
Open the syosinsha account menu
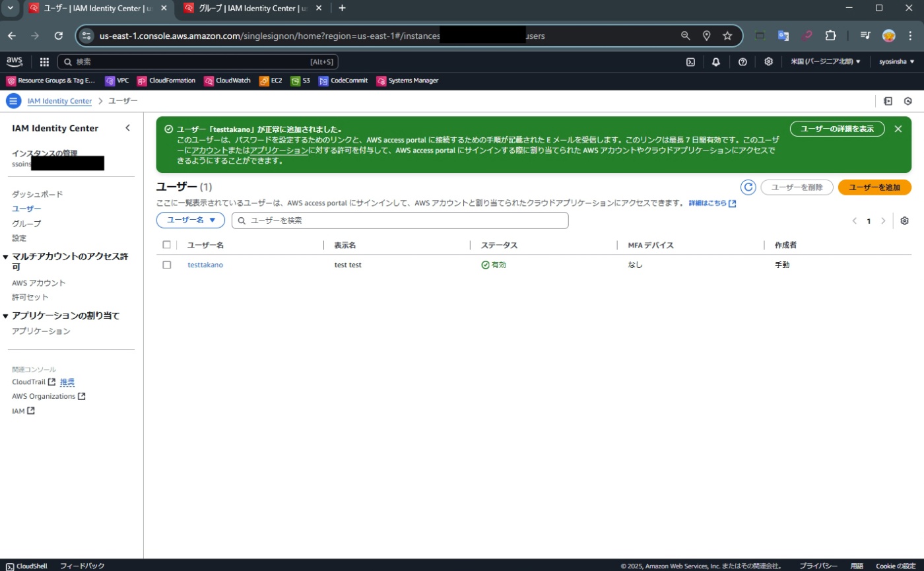896,61
